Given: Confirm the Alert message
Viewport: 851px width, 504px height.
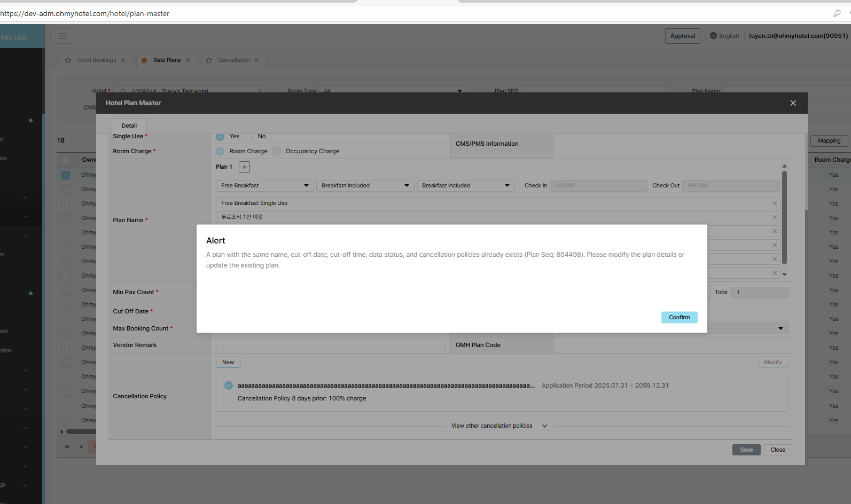Looking at the screenshot, I should [679, 317].
